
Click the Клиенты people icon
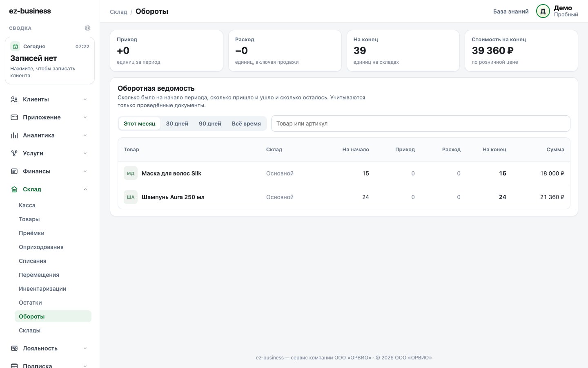[14, 99]
